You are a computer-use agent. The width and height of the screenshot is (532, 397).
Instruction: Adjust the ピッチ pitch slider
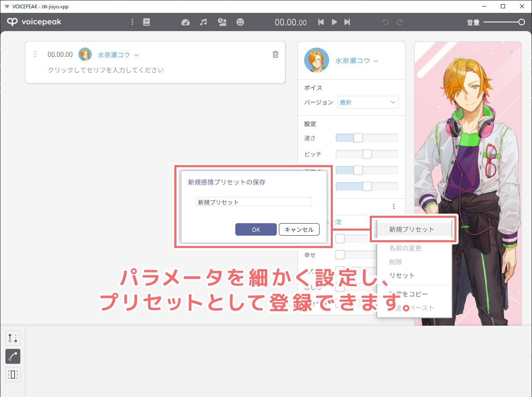(x=367, y=154)
